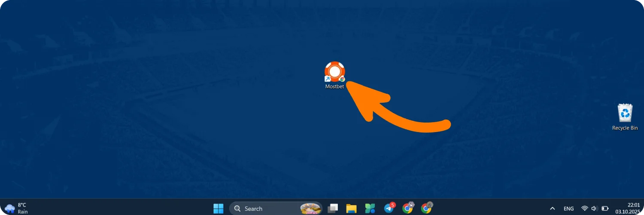Viewport: 644px width, 215px height.
Task: Open the Windows Start menu
Action: point(219,209)
